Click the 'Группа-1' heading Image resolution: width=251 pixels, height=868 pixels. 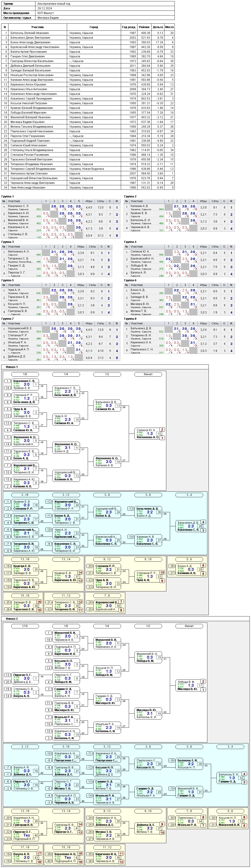(8, 197)
